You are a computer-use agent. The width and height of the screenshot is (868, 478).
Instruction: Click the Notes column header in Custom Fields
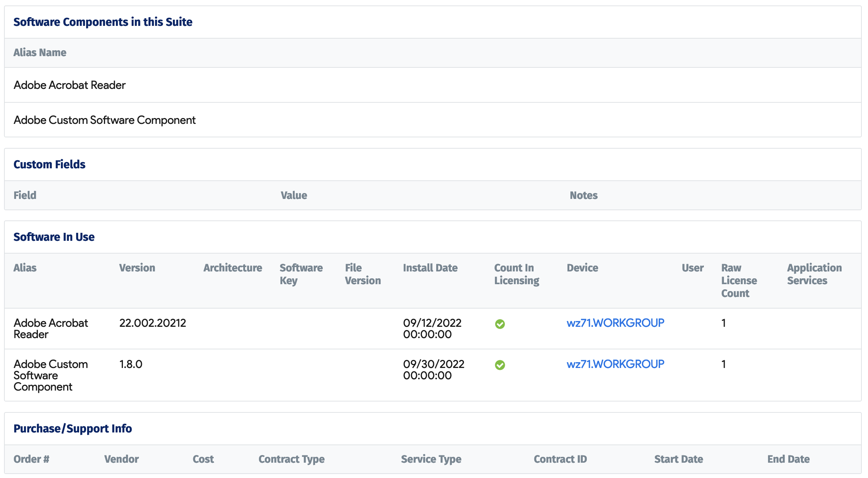pos(583,195)
